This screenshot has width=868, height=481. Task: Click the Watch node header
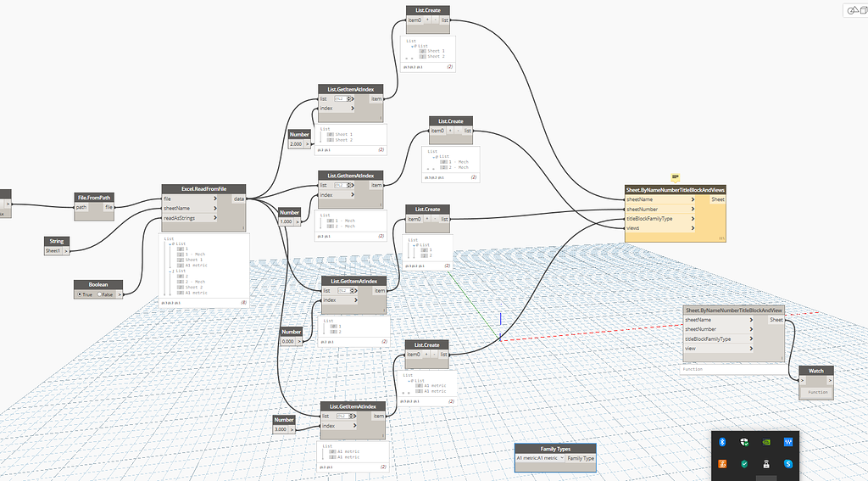(816, 371)
